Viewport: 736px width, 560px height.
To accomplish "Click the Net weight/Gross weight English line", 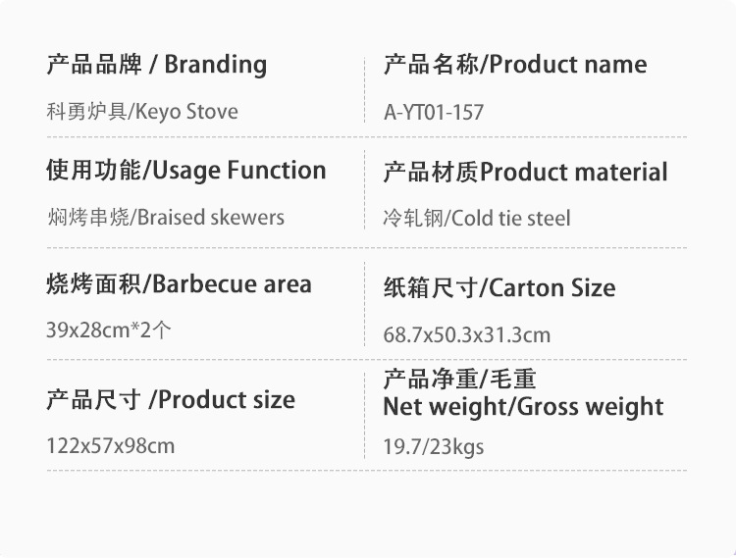I will click(523, 407).
